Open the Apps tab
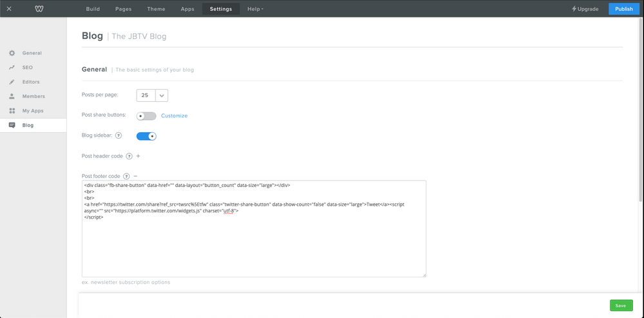Viewport: 644px width, 318px height. (x=188, y=9)
